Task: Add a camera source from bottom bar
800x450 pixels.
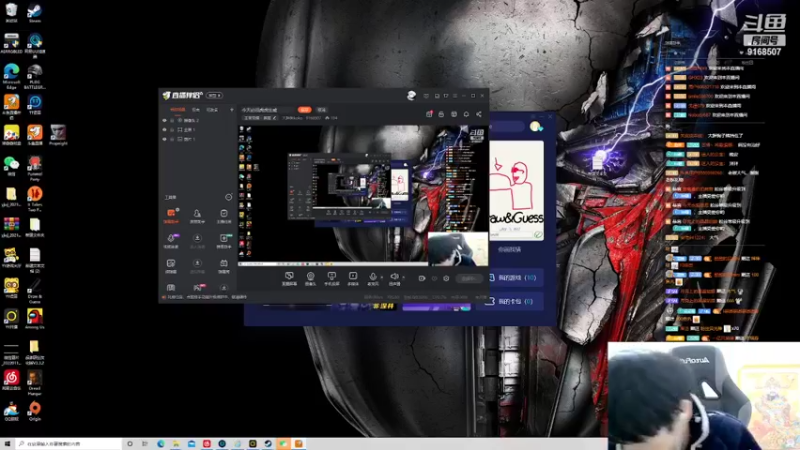Action: 310,279
